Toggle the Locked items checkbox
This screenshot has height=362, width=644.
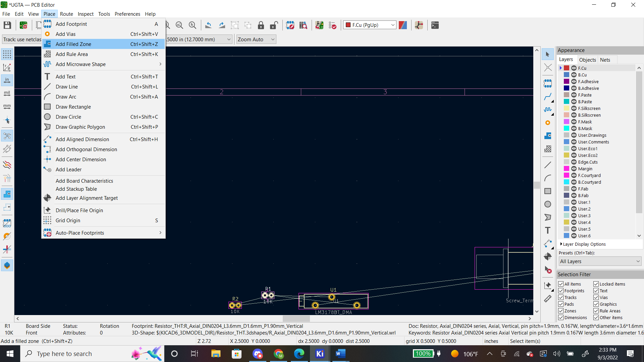tap(596, 284)
